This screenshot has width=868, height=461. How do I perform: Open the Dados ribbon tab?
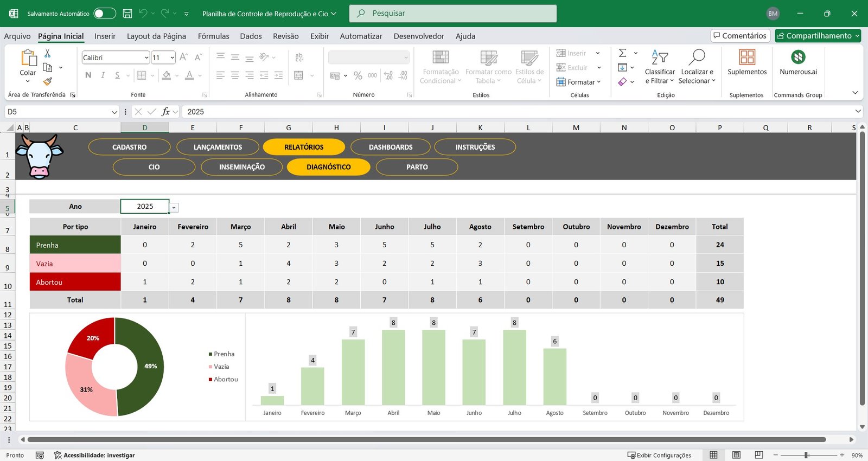(251, 36)
